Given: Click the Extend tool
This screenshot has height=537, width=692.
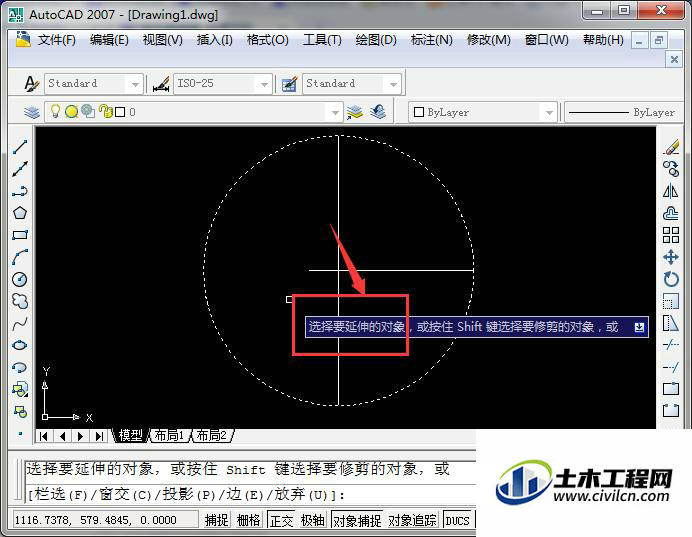Looking at the screenshot, I should (671, 367).
